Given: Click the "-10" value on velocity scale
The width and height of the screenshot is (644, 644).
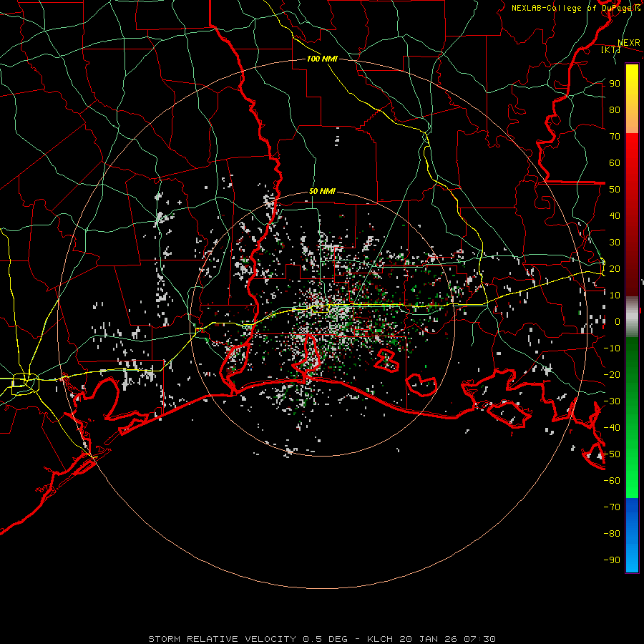Looking at the screenshot, I should [612, 348].
